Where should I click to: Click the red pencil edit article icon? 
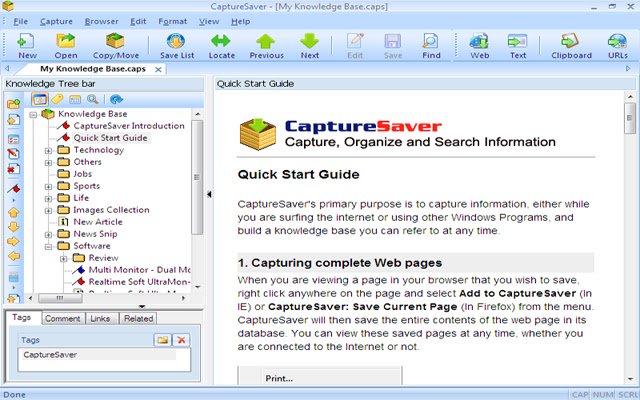click(13, 154)
